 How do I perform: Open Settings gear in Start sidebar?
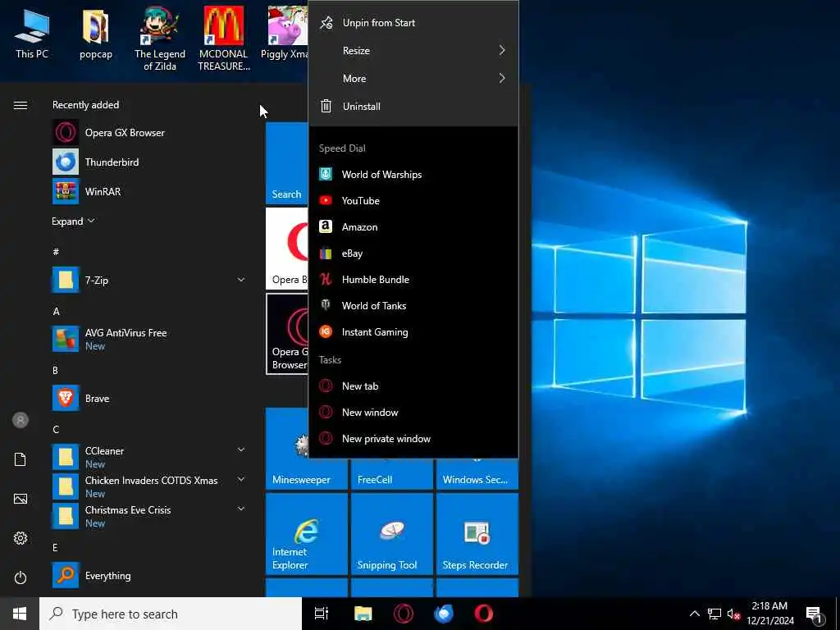pyautogui.click(x=21, y=538)
